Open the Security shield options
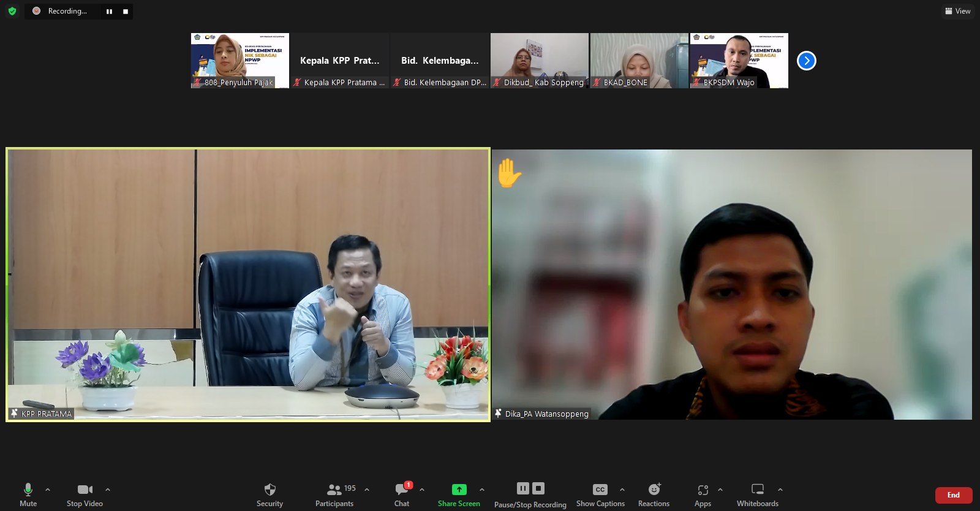Image resolution: width=980 pixels, height=511 pixels. [269, 494]
